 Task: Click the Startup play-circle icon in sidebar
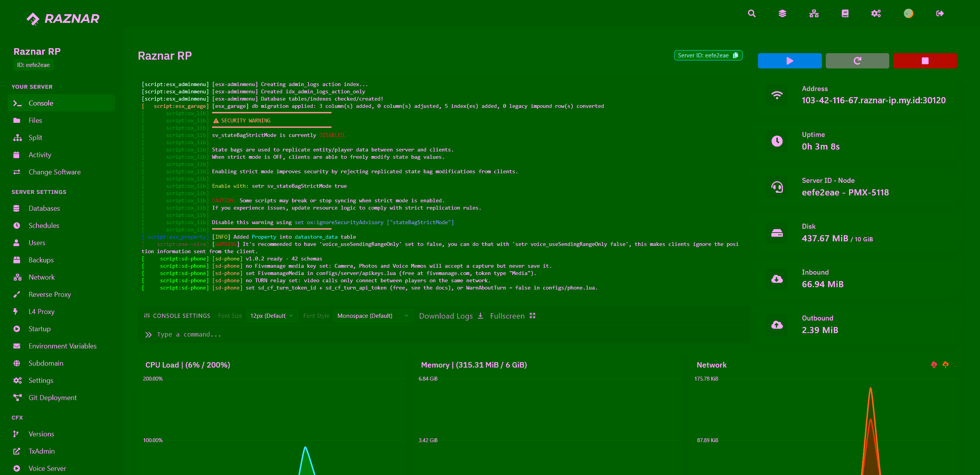(16, 329)
